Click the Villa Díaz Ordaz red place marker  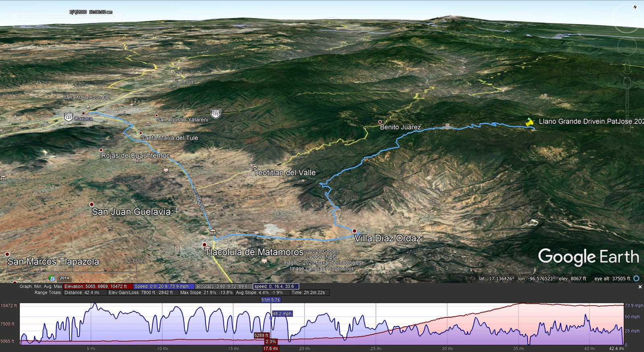pos(354,231)
